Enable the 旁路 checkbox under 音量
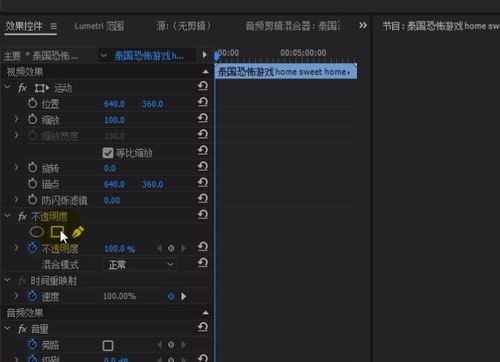The image size is (500, 362). tap(108, 346)
